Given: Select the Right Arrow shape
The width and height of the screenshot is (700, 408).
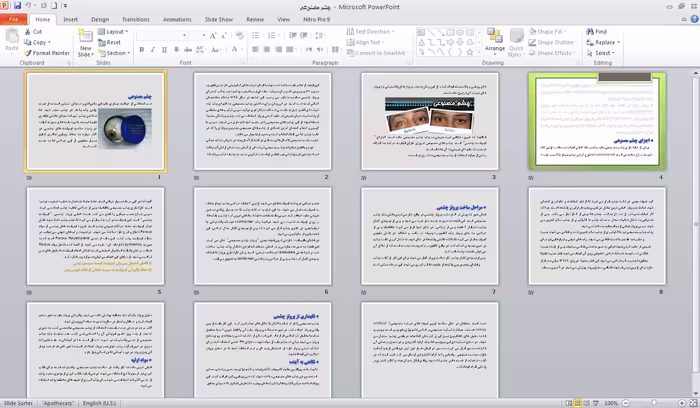Looking at the screenshot, I should 450,42.
